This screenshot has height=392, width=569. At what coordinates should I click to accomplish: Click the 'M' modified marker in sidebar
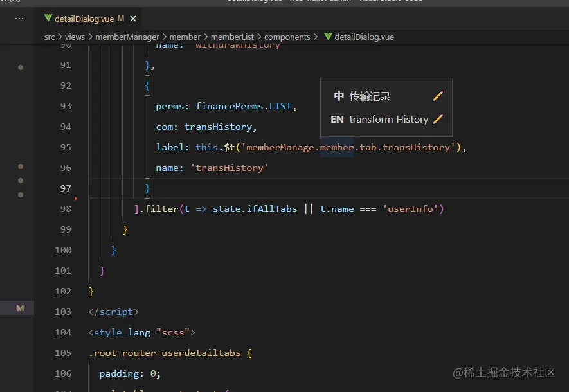[21, 308]
